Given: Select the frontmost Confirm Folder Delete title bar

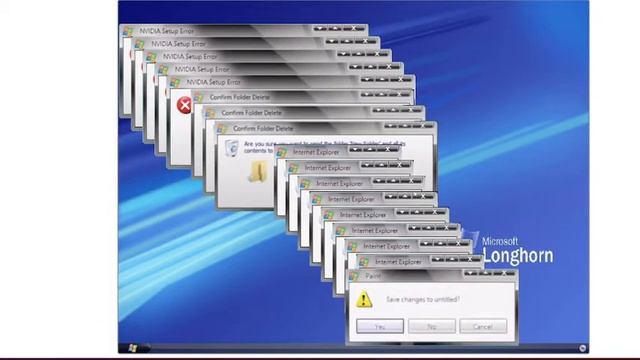Looking at the screenshot, I should tap(326, 128).
